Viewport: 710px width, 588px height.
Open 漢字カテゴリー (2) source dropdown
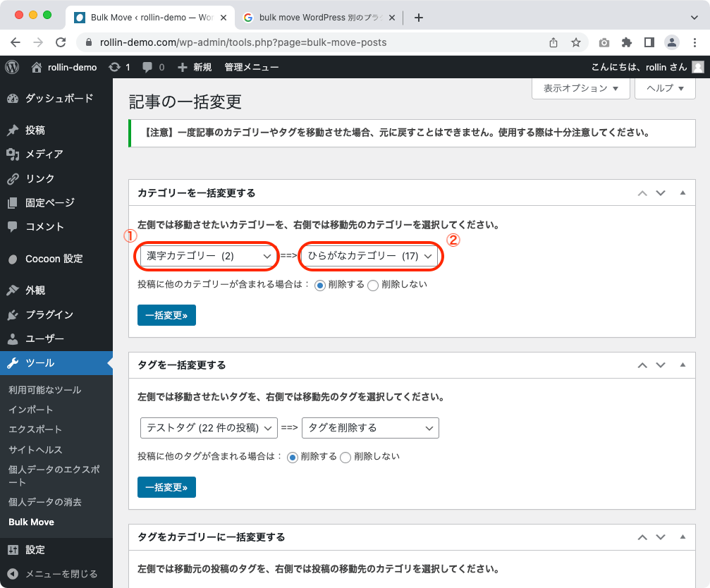point(208,256)
